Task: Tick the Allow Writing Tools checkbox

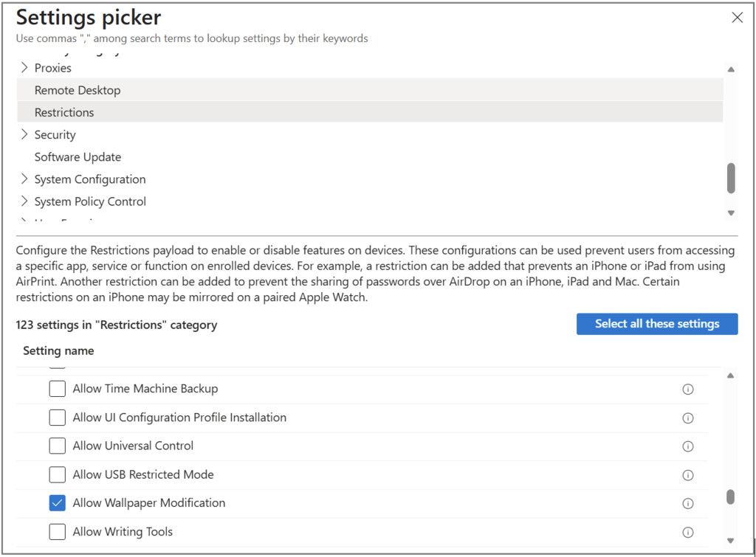Action: (x=58, y=532)
